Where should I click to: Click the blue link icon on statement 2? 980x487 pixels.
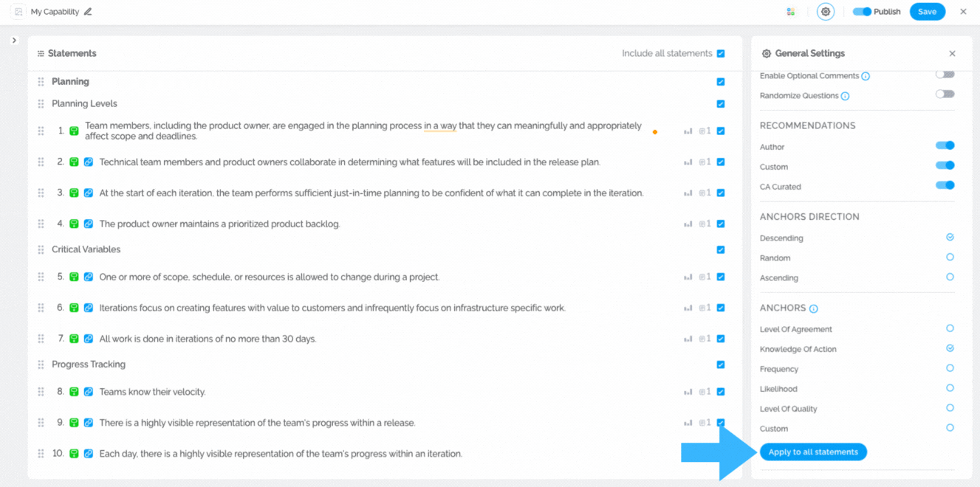(x=89, y=162)
